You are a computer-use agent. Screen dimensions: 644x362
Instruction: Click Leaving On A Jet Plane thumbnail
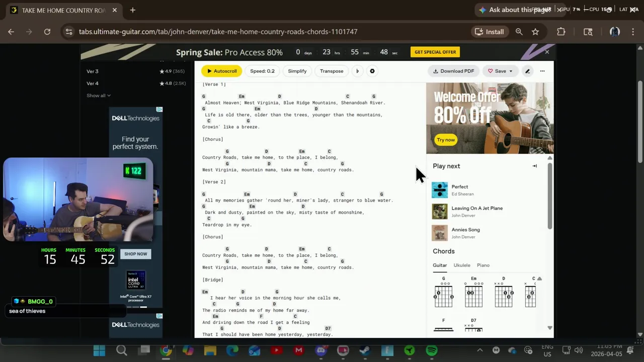coord(440,211)
